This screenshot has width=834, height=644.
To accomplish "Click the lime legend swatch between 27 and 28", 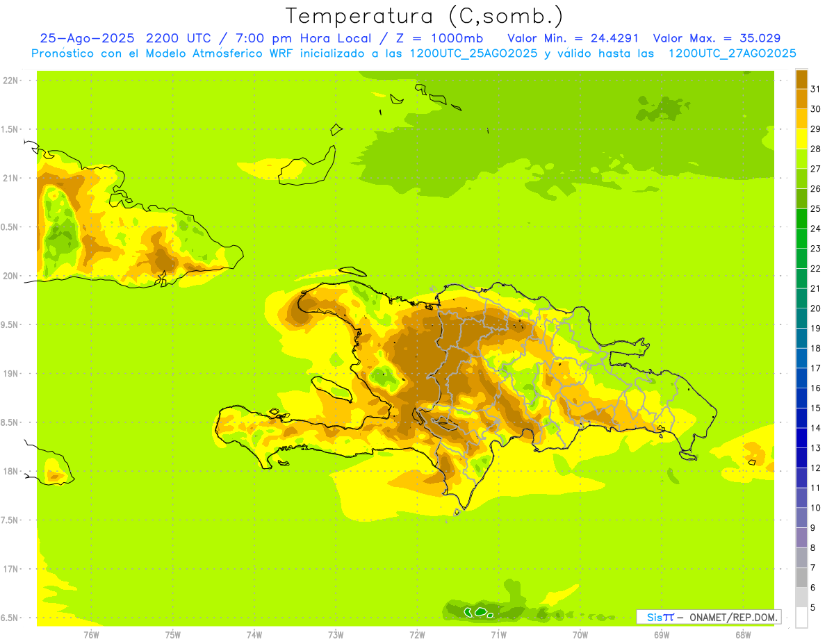I will [801, 158].
